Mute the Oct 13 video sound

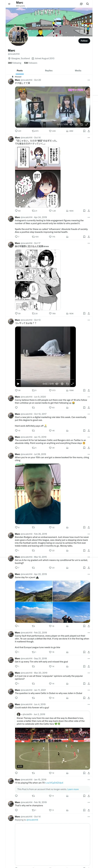click(57, 384)
